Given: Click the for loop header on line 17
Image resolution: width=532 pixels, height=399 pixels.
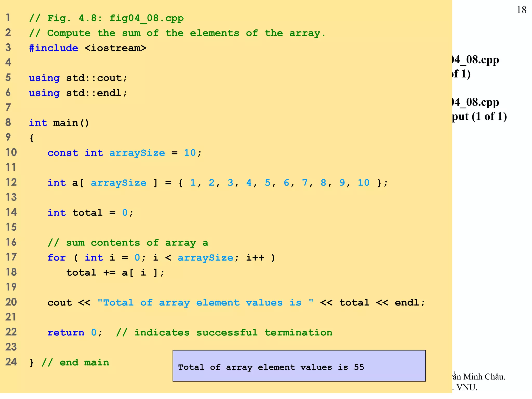Looking at the screenshot, I should pyautogui.click(x=161, y=258).
